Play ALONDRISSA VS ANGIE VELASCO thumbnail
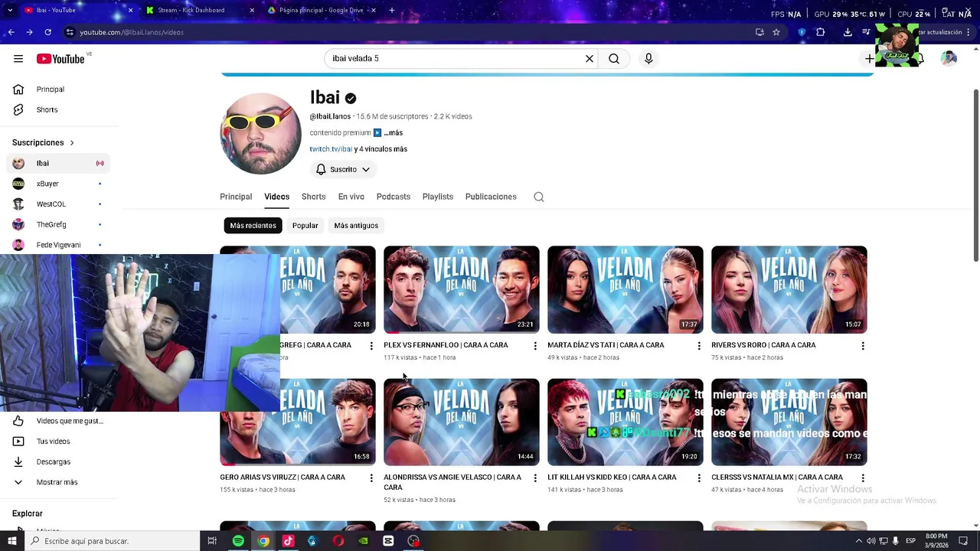 click(462, 422)
